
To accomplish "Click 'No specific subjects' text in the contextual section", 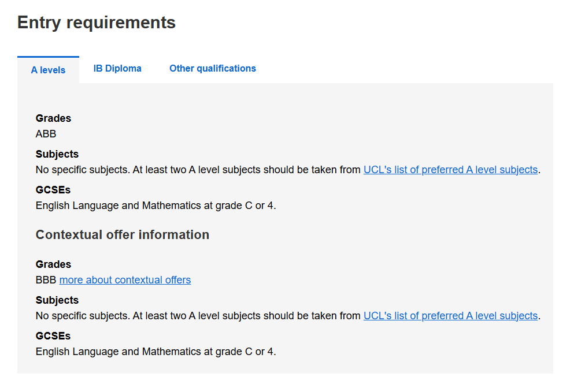I will coord(83,316).
